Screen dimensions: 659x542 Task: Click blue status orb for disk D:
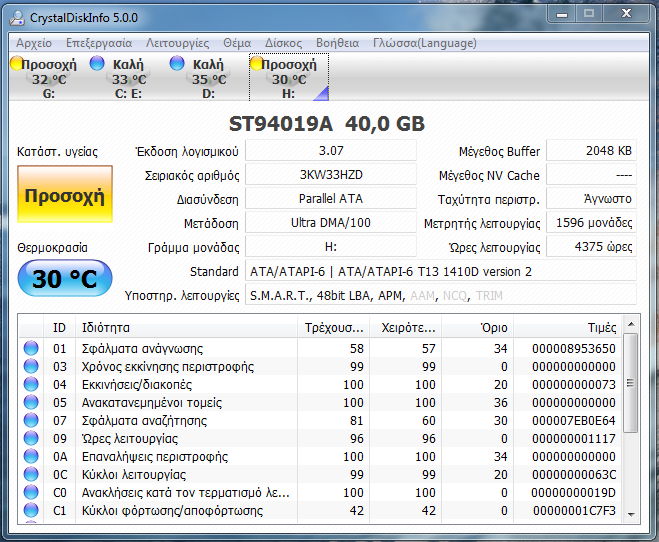point(177,63)
